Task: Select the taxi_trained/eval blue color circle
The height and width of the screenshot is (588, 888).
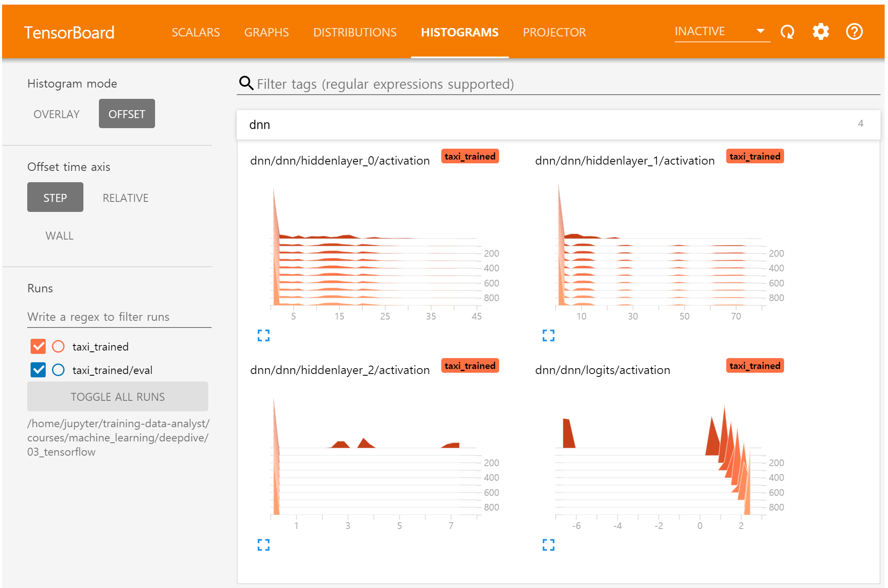Action: pyautogui.click(x=58, y=370)
